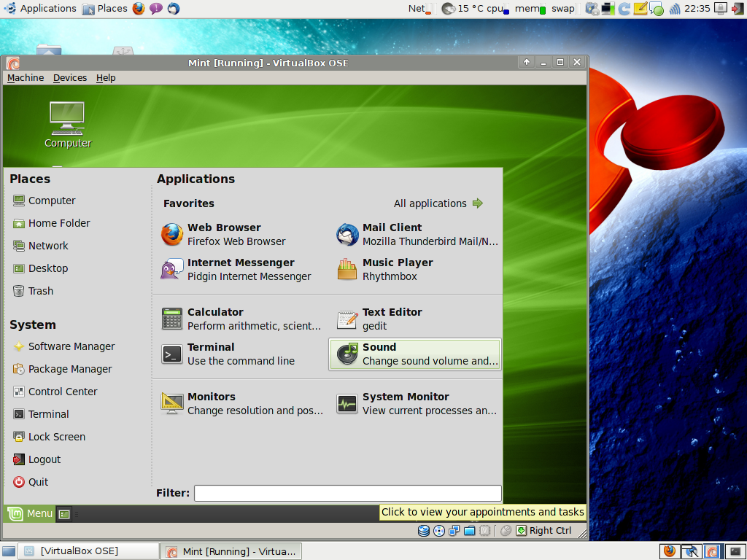Click the All applications link
747x560 pixels.
(431, 203)
